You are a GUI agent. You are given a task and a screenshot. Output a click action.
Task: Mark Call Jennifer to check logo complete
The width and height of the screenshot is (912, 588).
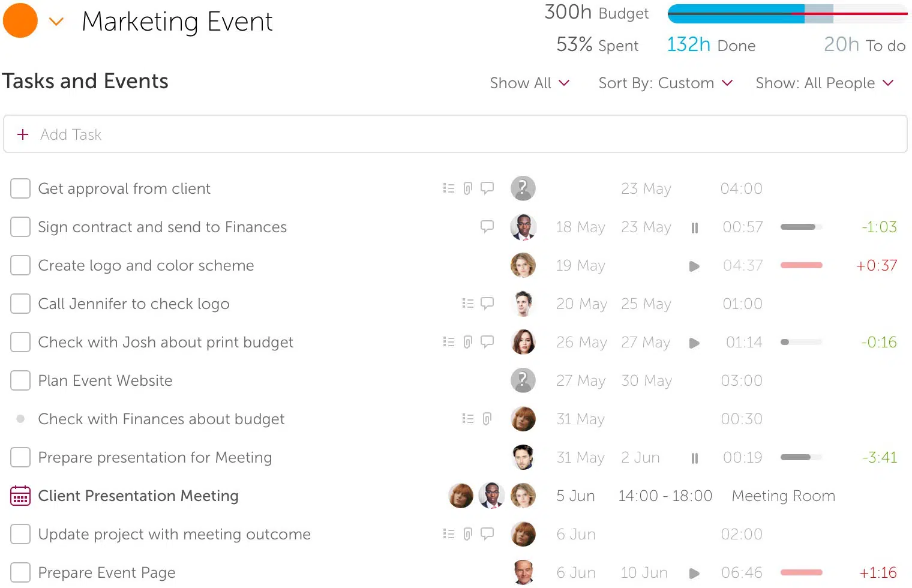click(20, 304)
